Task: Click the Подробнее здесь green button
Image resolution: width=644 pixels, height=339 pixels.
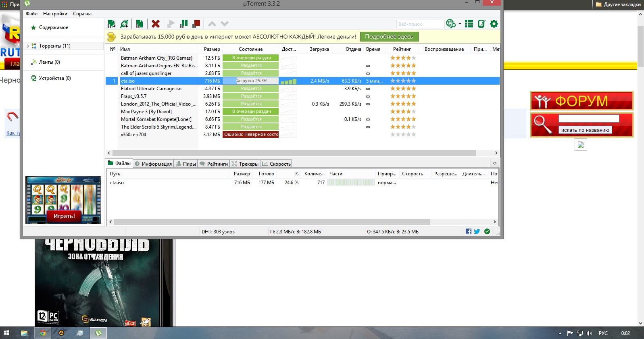Action: 389,37
